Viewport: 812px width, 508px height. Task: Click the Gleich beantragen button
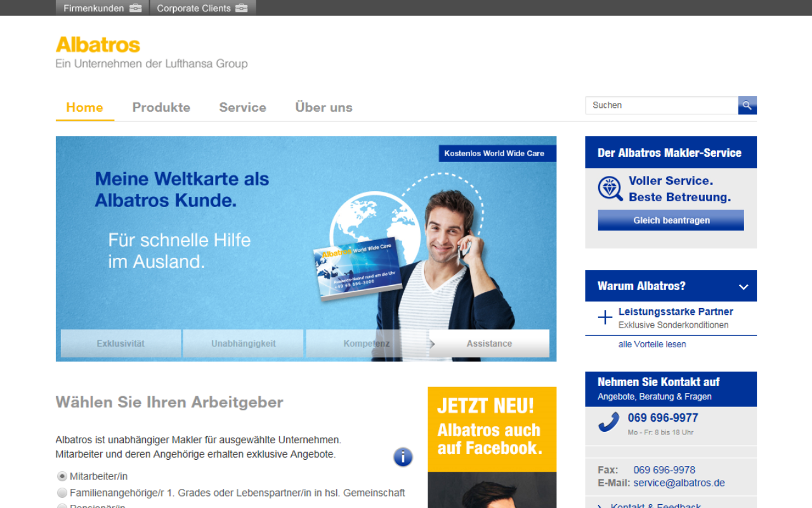(671, 220)
